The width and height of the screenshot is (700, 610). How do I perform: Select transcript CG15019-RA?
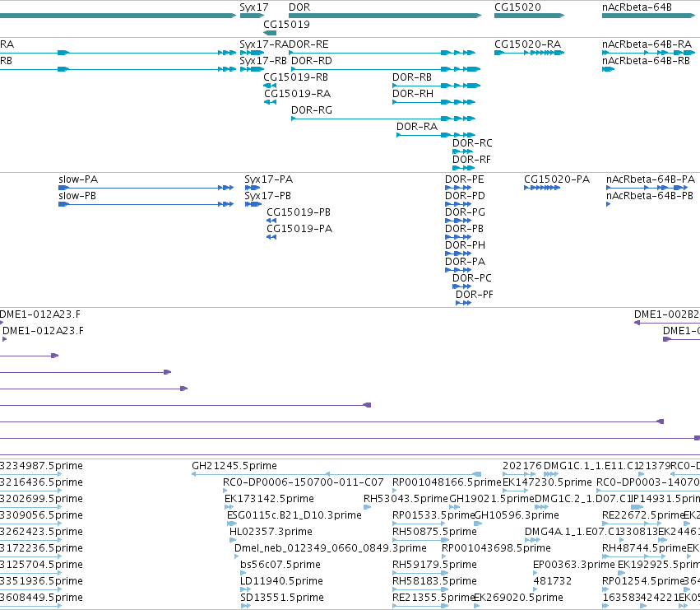click(297, 94)
